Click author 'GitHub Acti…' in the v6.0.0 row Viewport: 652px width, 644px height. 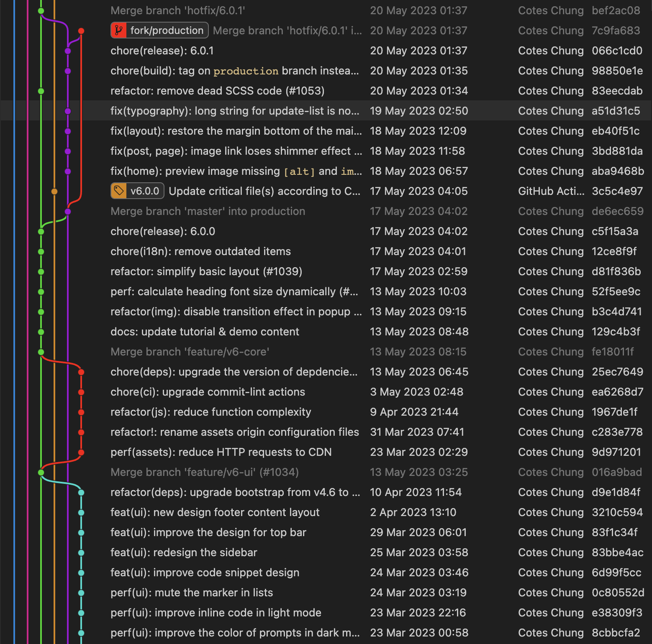tap(551, 191)
